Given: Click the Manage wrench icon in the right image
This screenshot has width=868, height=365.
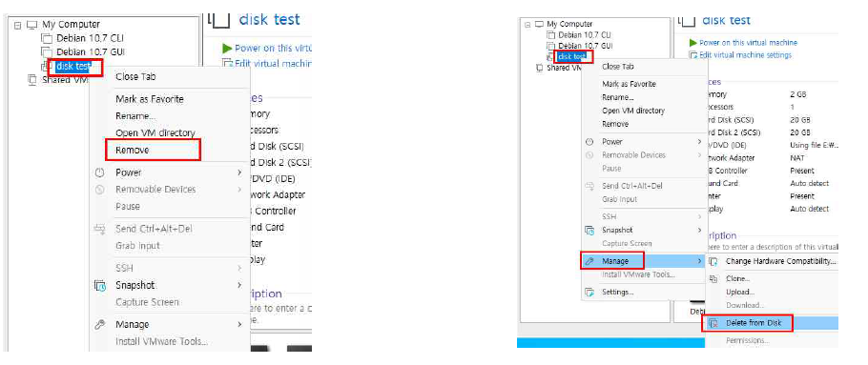Looking at the screenshot, I should (589, 261).
